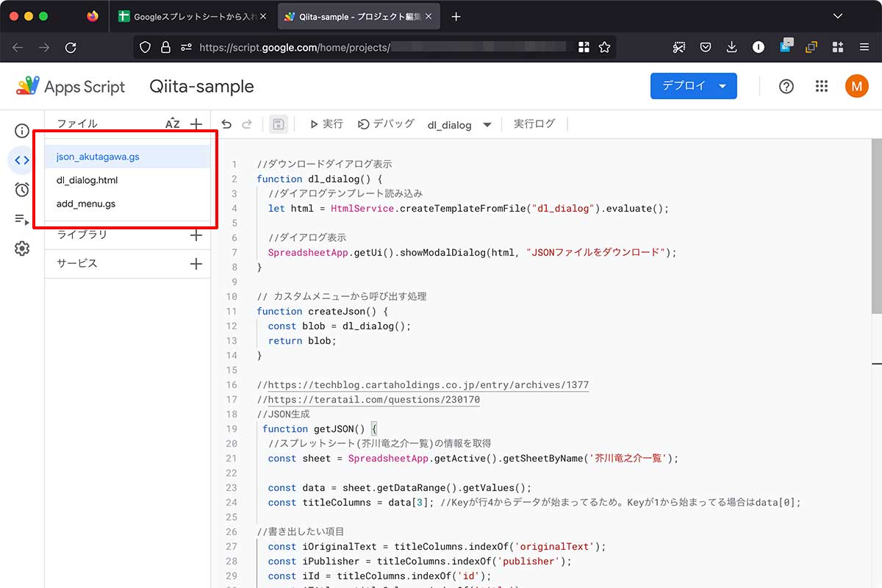Toggle tracking protection shield in address bar
The image size is (882, 588).
point(144,47)
